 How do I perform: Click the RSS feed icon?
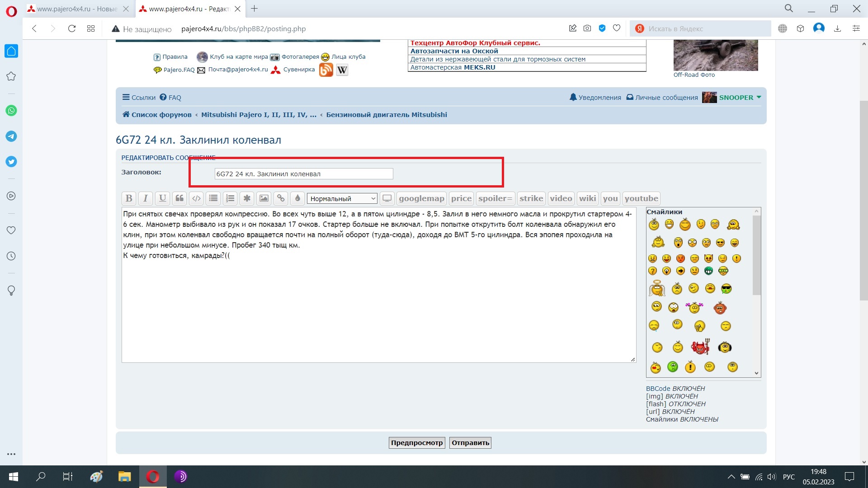pyautogui.click(x=326, y=70)
